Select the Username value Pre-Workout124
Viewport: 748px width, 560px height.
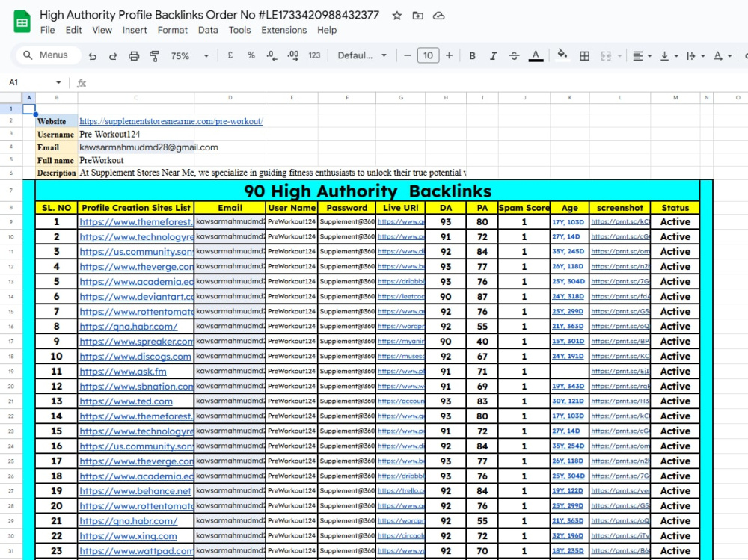point(110,134)
